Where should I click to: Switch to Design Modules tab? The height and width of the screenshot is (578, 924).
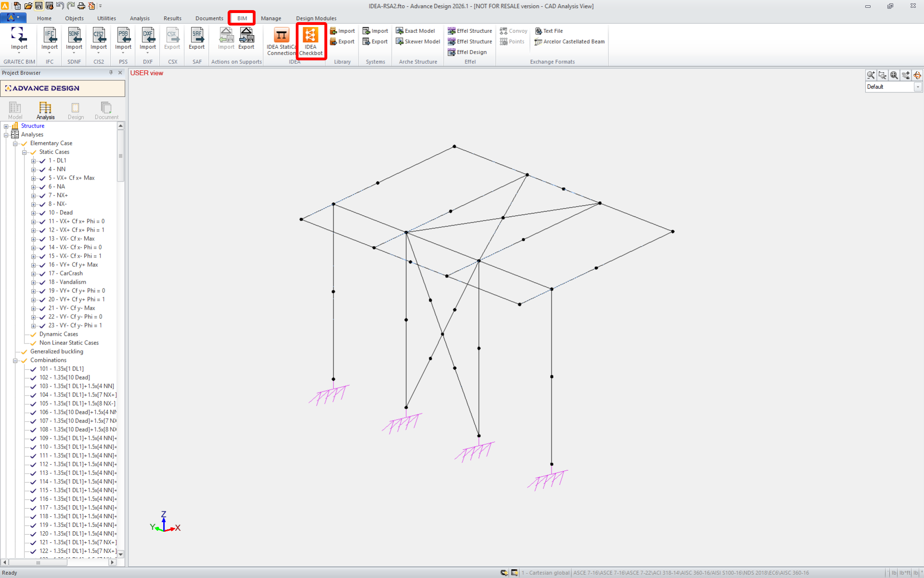(x=316, y=18)
